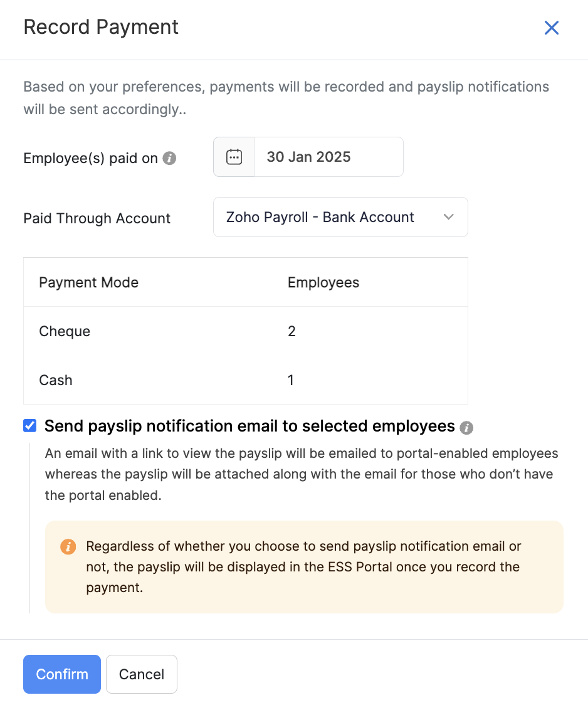Cancel the Record Payment action
Screen dimensions: 588x705
point(141,674)
